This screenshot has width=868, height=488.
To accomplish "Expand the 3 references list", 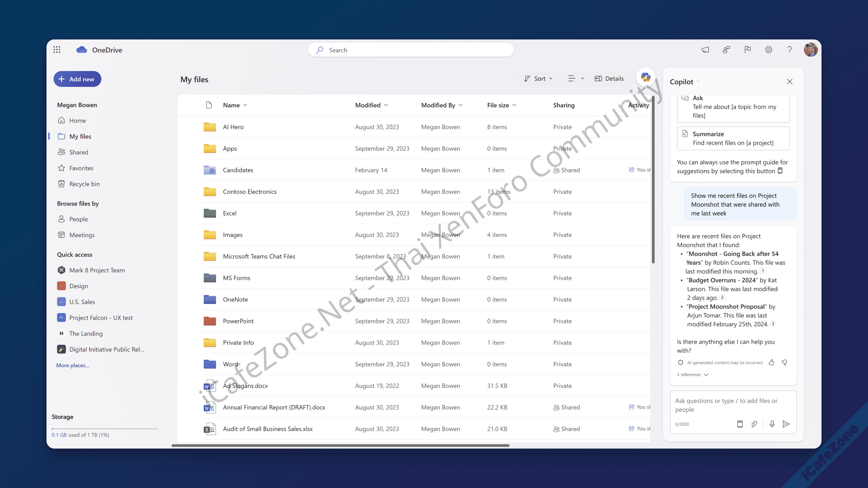I will click(692, 374).
